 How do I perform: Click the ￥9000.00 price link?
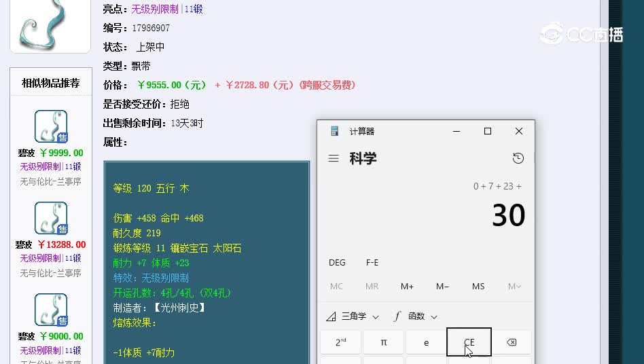pyautogui.click(x=61, y=337)
